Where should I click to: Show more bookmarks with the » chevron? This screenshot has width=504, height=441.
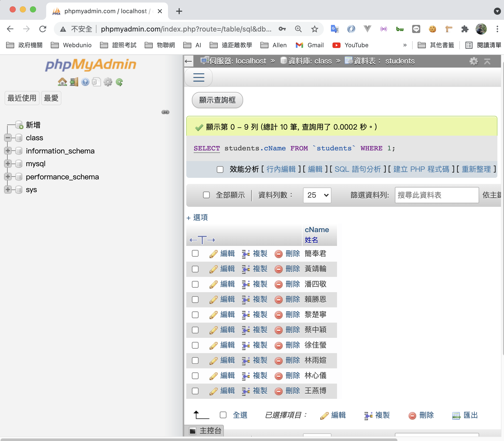coord(405,45)
